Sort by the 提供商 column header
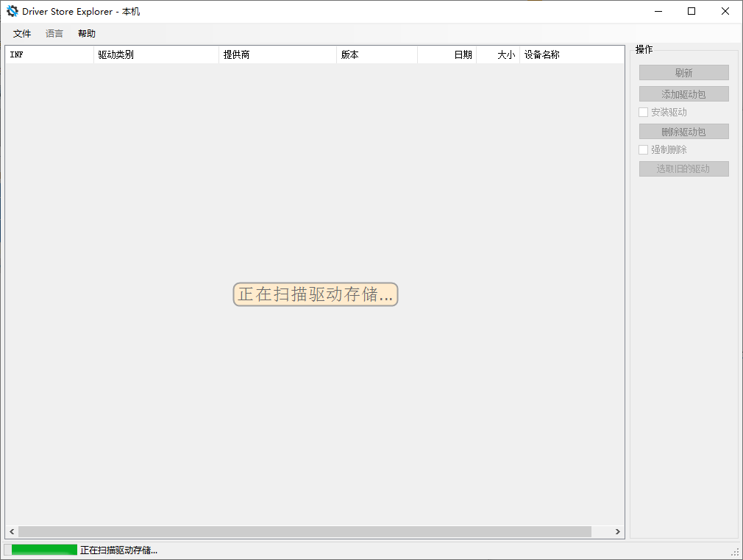Screen dimensions: 743x560 (x=277, y=55)
